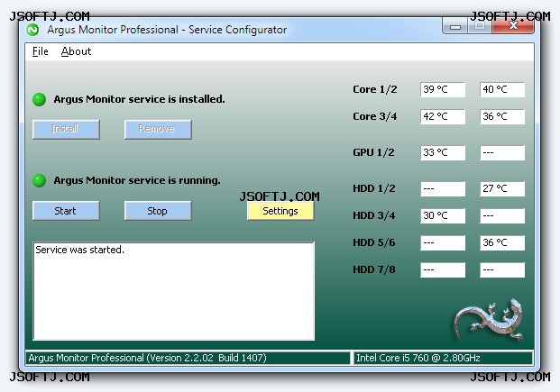Click the silver gecko logo
Viewport: 560px width, 392px height.
click(489, 320)
